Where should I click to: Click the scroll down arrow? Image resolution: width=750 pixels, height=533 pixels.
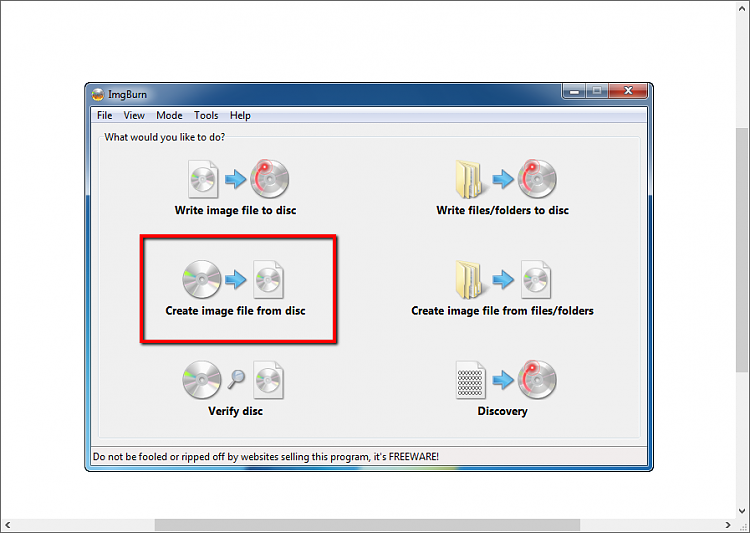click(742, 511)
